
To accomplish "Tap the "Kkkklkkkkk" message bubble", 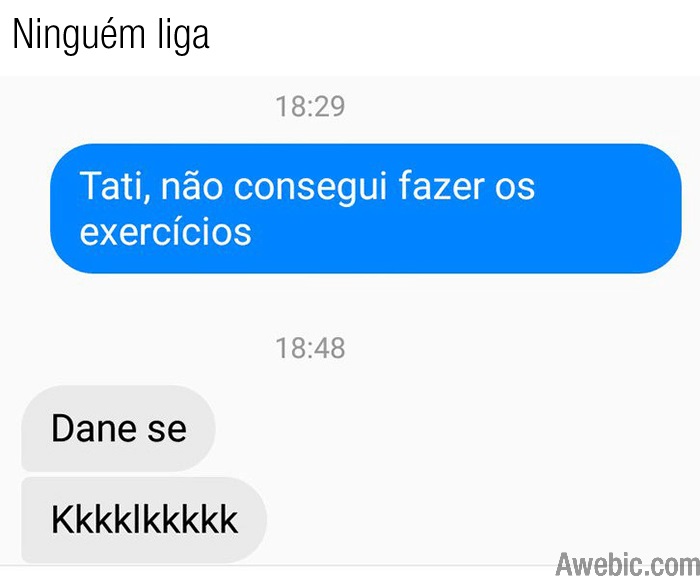I will pos(144,520).
